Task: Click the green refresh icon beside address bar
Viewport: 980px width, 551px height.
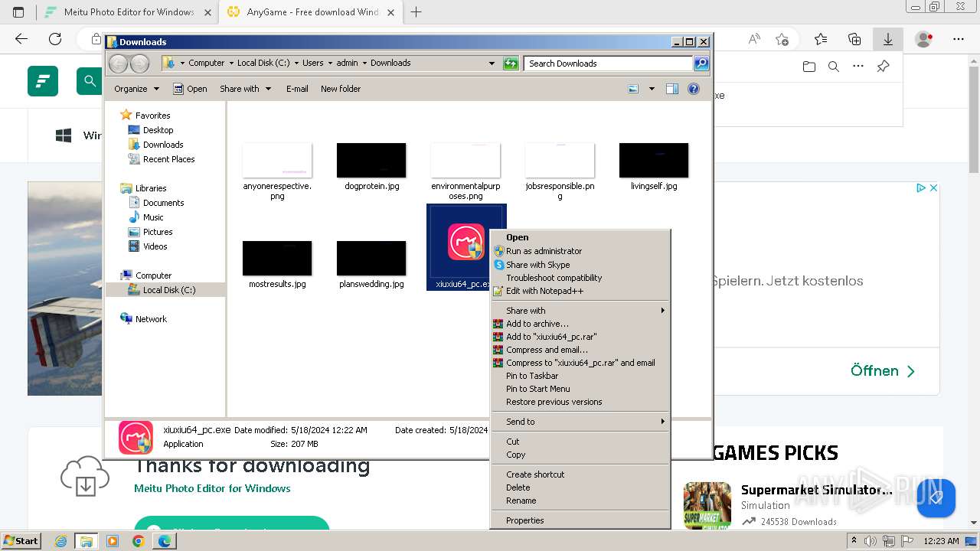Action: (511, 64)
